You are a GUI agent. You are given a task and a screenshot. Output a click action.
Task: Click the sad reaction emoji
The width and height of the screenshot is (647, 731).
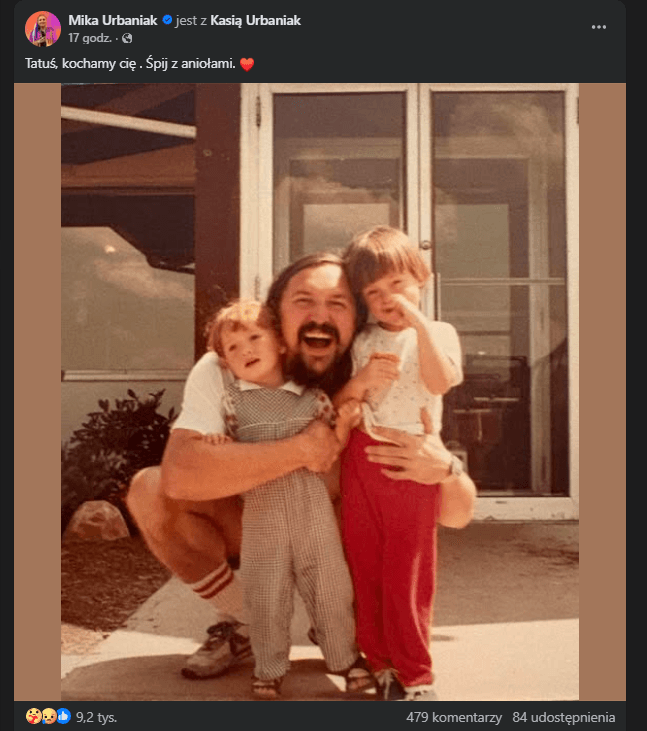[x=48, y=716]
